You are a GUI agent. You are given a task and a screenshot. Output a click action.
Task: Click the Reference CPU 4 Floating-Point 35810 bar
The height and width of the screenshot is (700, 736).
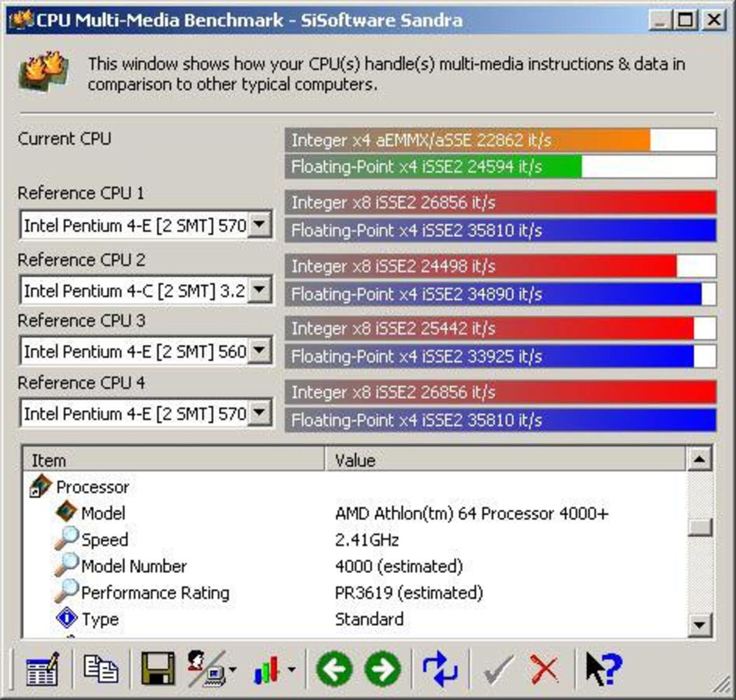(x=500, y=420)
